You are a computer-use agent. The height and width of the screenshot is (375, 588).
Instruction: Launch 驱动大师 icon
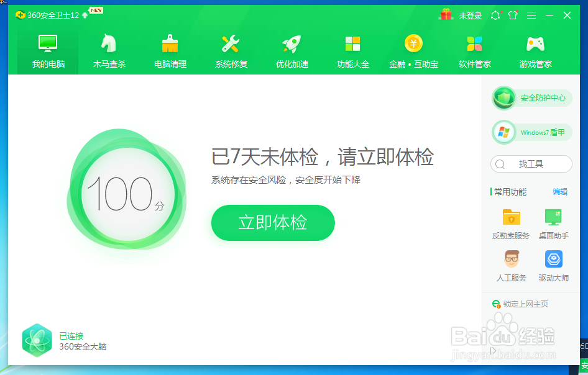tap(553, 258)
